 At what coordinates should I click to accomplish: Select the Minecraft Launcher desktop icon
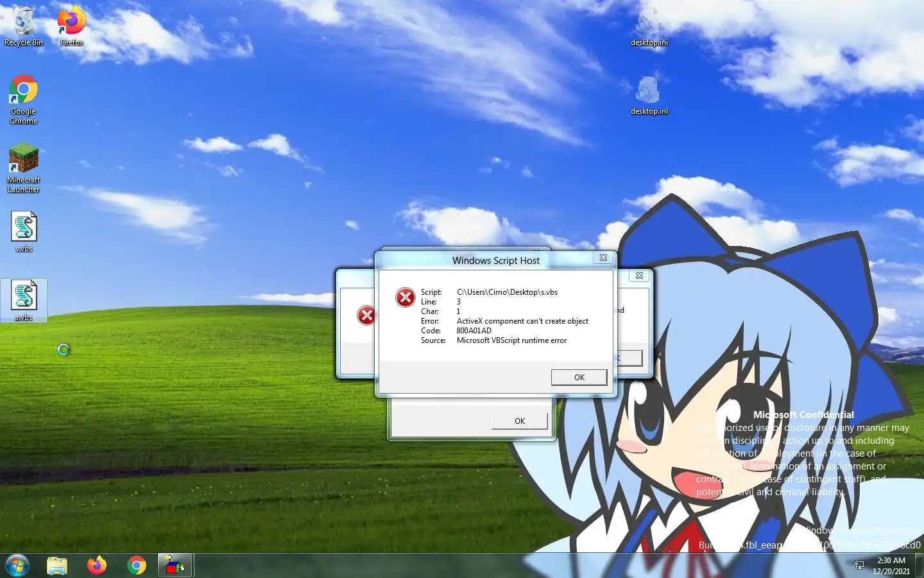(24, 168)
